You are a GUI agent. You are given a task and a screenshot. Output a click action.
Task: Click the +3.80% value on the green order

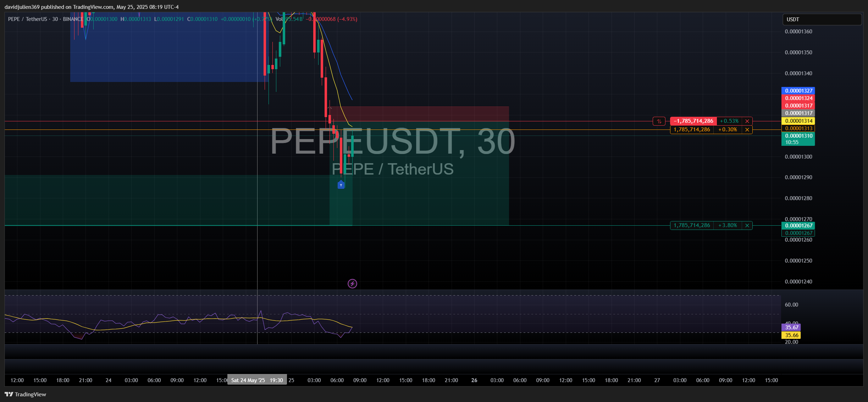[728, 226]
